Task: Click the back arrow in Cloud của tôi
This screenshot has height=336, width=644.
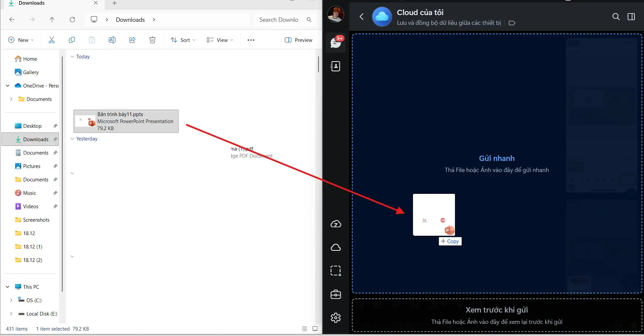Action: 362,16
